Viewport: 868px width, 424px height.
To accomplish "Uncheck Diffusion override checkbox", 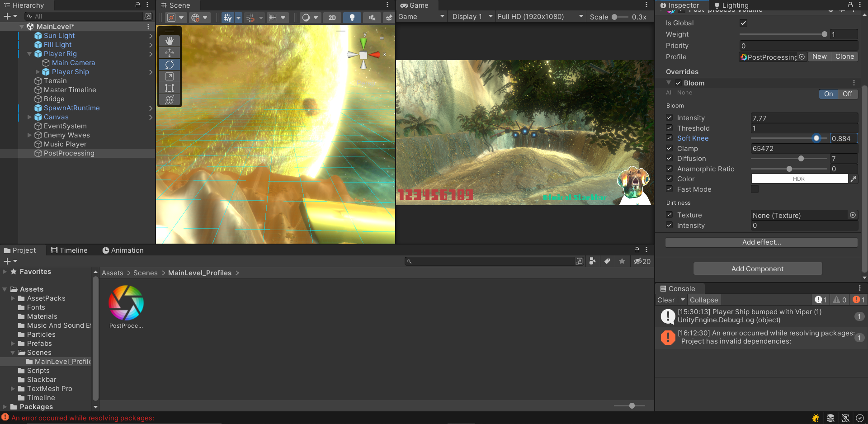I will [670, 158].
